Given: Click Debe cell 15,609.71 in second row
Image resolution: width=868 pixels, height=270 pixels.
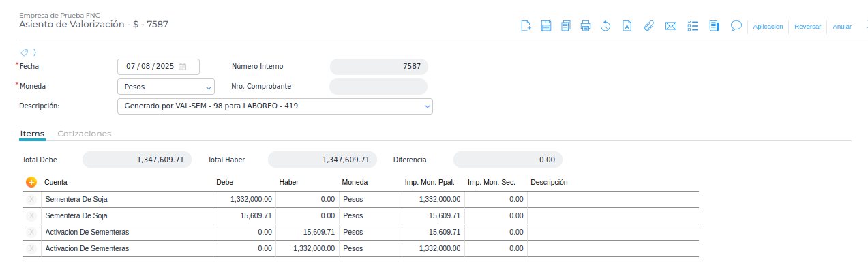Looking at the screenshot, I should 244,215.
